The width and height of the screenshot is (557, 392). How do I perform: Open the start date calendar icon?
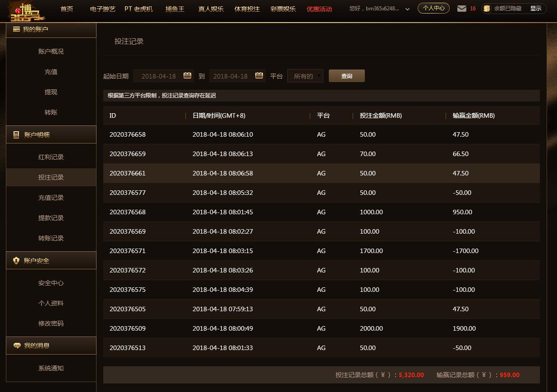(188, 76)
